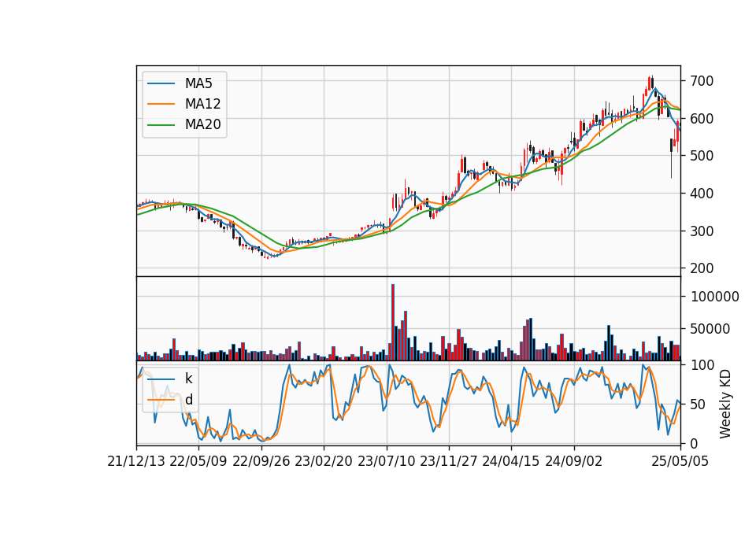
Task: Click the 600 price axis tick label
Action: click(702, 119)
